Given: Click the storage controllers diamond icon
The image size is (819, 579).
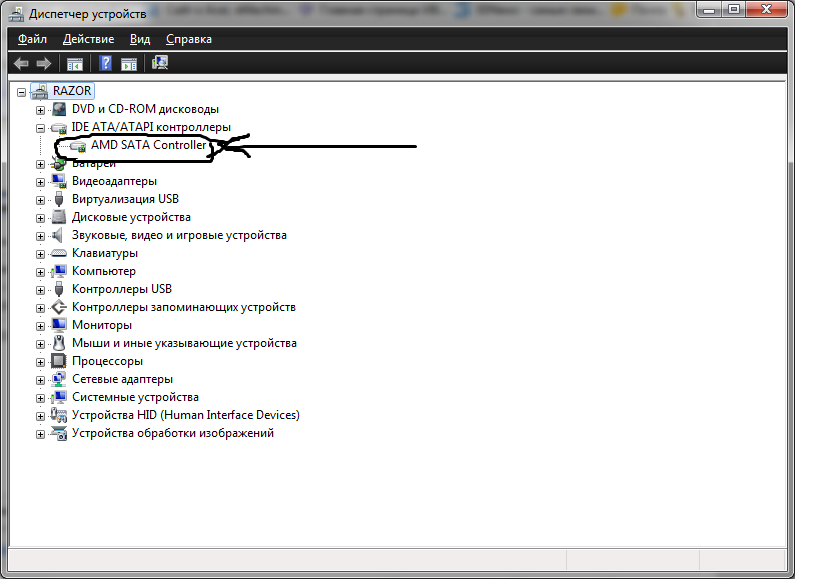Looking at the screenshot, I should (59, 307).
